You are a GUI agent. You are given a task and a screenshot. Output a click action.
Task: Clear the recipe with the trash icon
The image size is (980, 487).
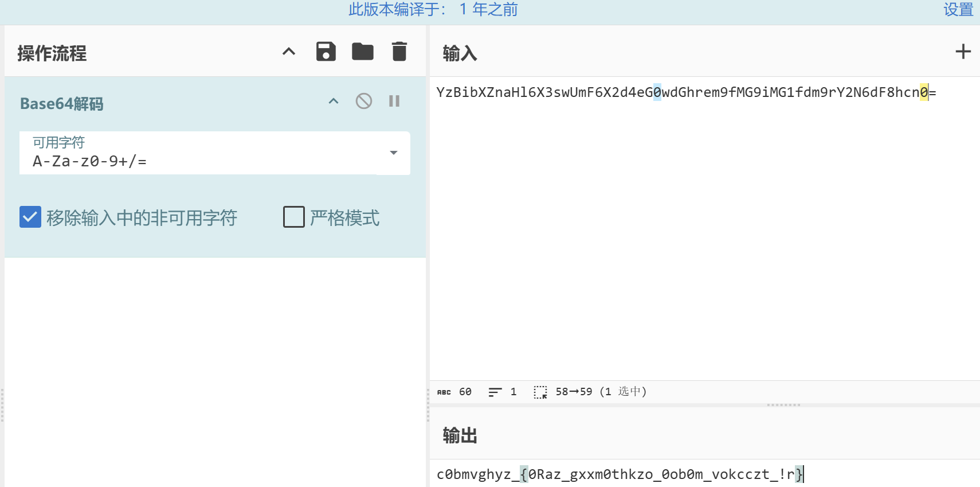coord(399,52)
